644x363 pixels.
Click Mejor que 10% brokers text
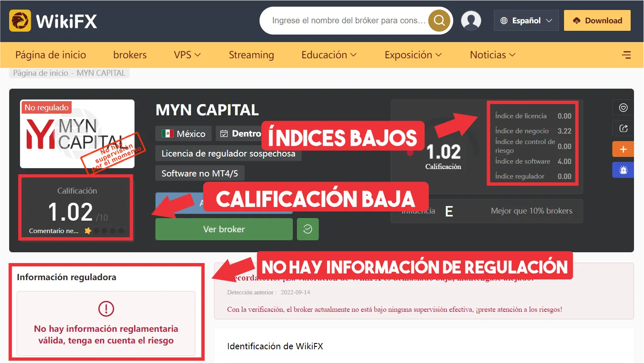tap(532, 211)
